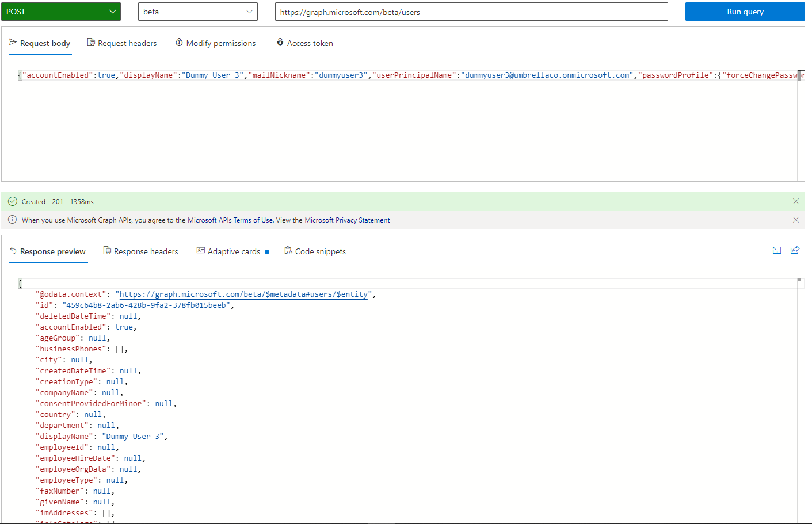Click the Run query button
This screenshot has width=812, height=524.
[x=745, y=11]
